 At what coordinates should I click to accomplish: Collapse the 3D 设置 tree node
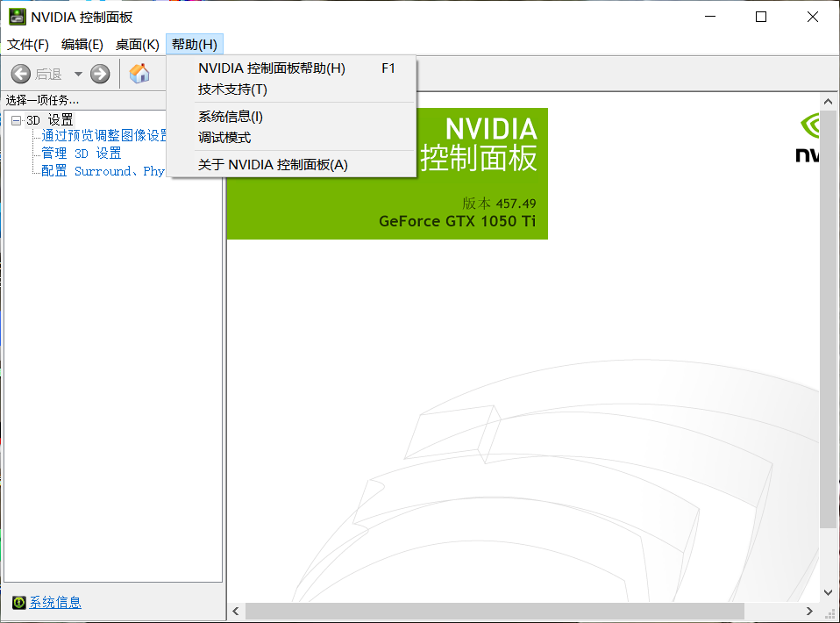[16, 120]
